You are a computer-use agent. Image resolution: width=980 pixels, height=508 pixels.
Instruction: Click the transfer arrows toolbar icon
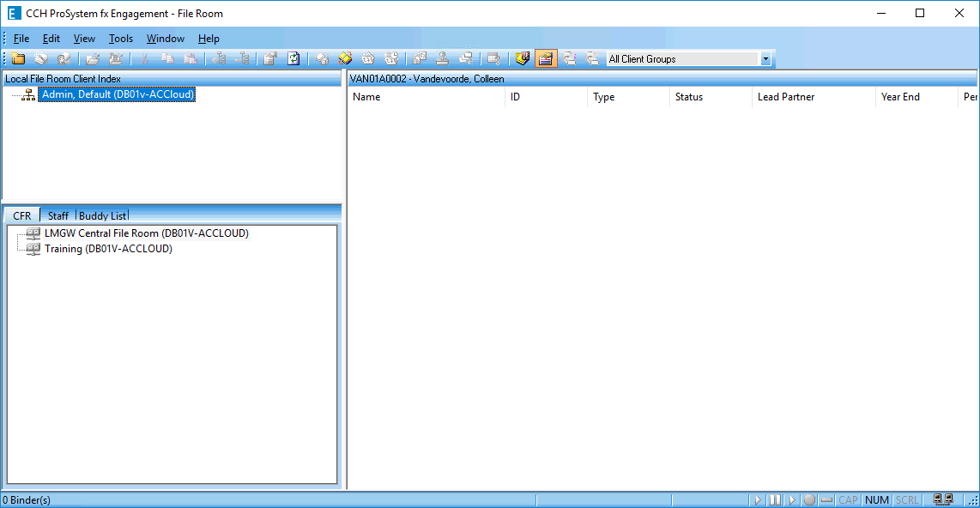466,58
